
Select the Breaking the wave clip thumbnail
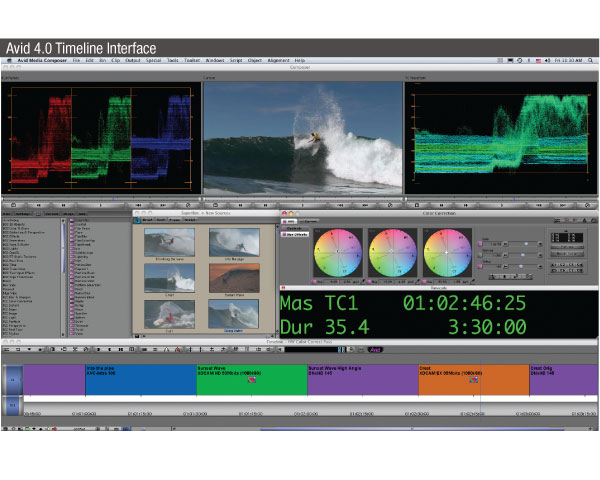(170, 242)
